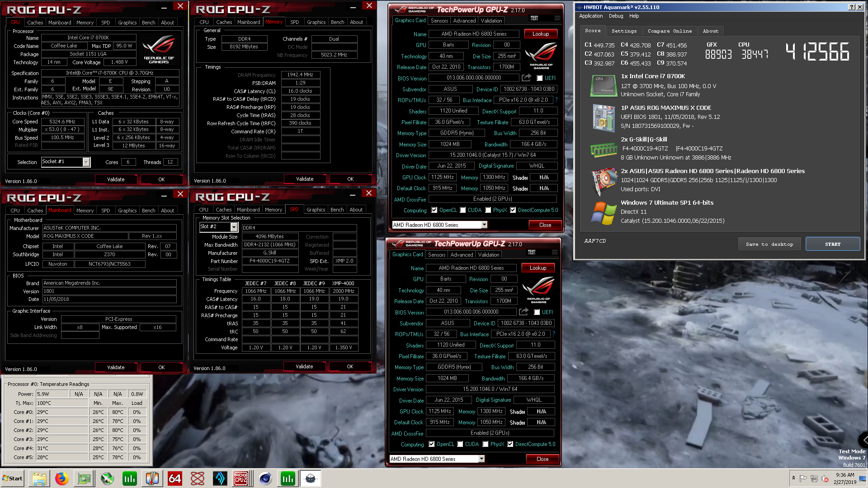Toggle OpenCL checkbox in upper GPU-Z
The width and height of the screenshot is (868, 488).
point(434,210)
